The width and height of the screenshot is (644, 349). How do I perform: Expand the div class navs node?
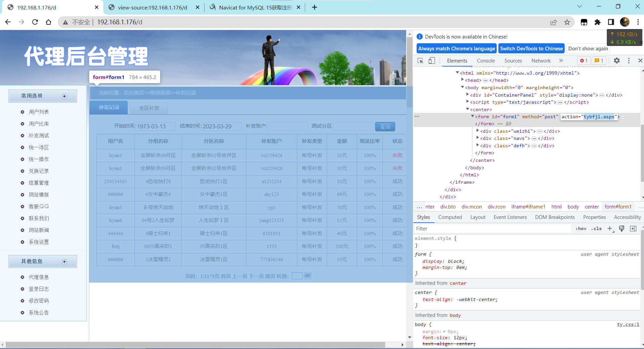pos(478,138)
